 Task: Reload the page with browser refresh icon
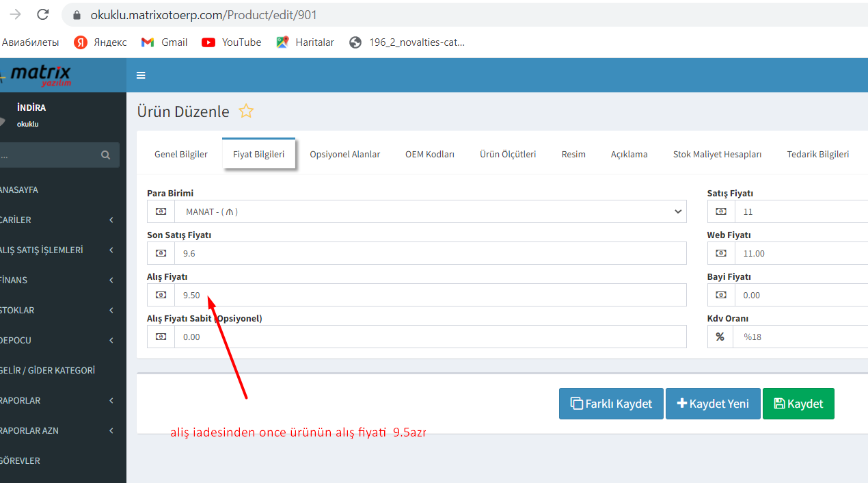43,14
